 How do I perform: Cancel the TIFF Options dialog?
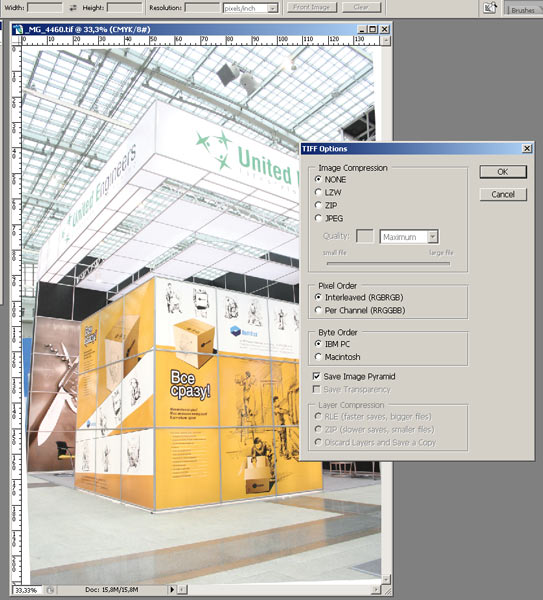pos(503,194)
